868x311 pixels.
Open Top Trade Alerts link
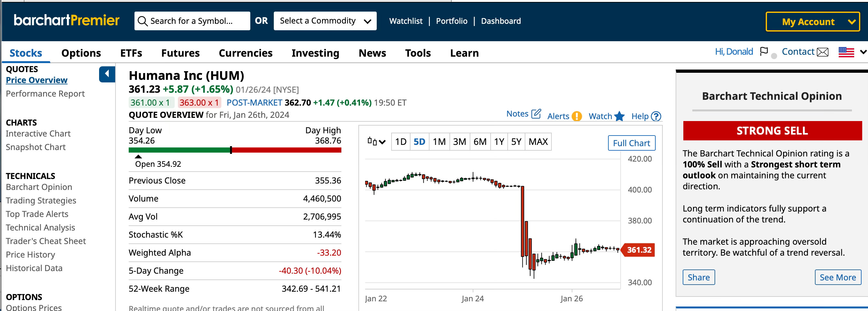point(37,214)
